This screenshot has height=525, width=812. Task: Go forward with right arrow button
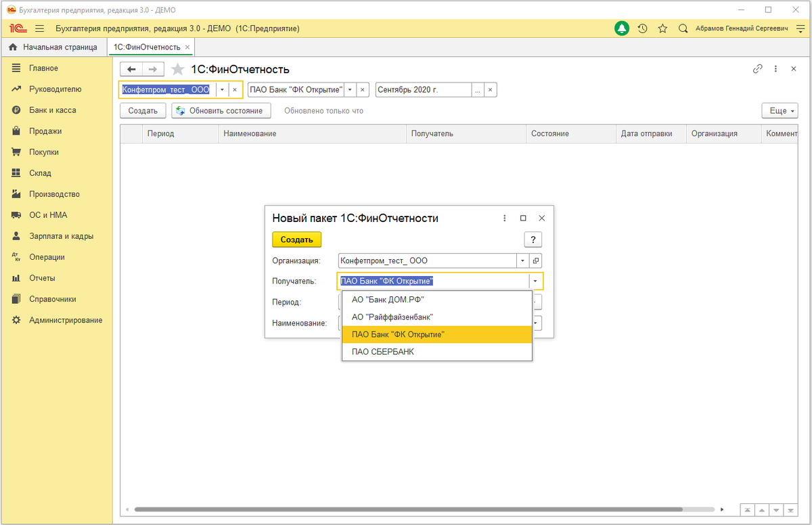coord(154,69)
